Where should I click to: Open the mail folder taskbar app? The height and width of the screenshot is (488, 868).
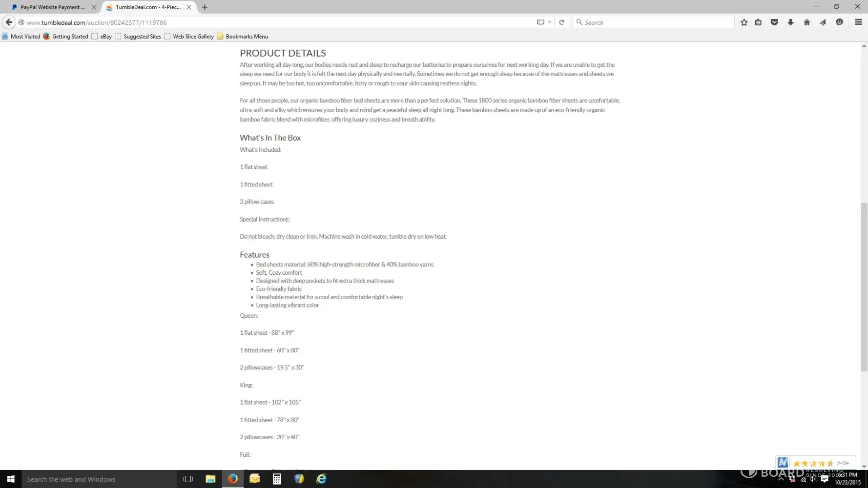point(255,479)
